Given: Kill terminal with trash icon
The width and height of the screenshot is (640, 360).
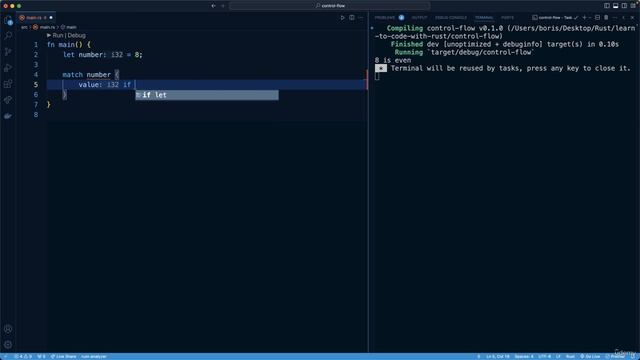Looking at the screenshot, I should coord(606,18).
